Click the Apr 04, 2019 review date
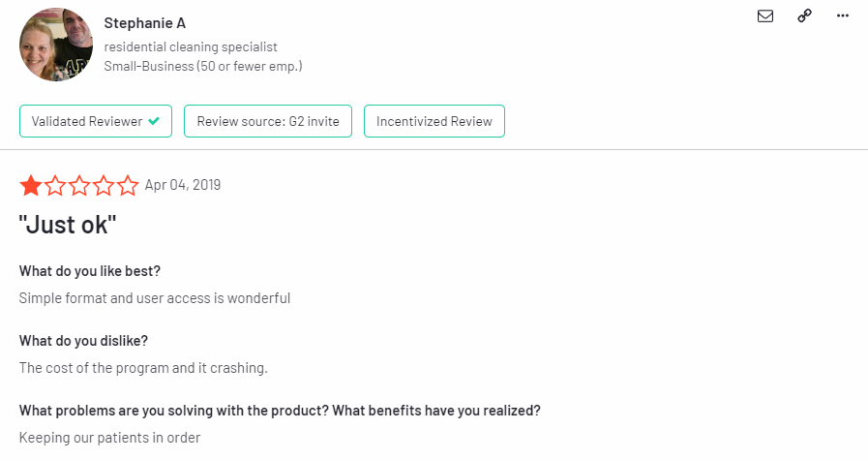The image size is (868, 460). click(183, 185)
